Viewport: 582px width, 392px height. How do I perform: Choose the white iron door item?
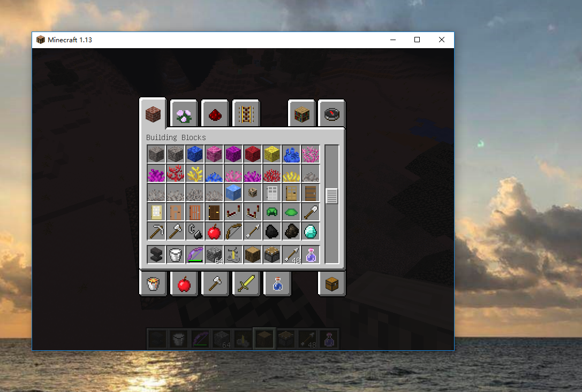click(x=272, y=193)
